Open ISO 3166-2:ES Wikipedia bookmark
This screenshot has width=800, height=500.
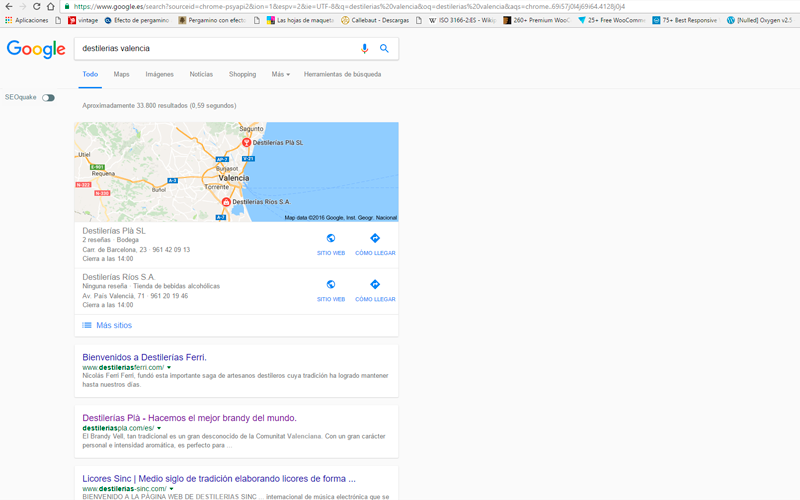pyautogui.click(x=462, y=20)
